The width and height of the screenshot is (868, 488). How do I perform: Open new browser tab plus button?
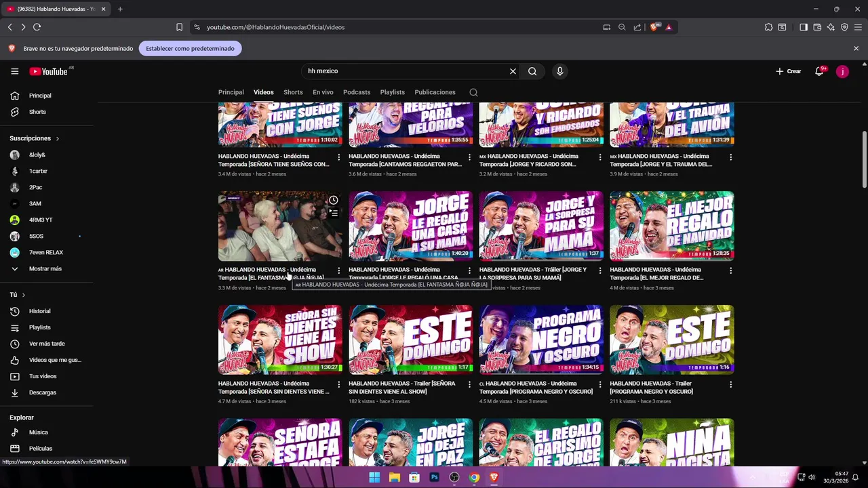120,9
